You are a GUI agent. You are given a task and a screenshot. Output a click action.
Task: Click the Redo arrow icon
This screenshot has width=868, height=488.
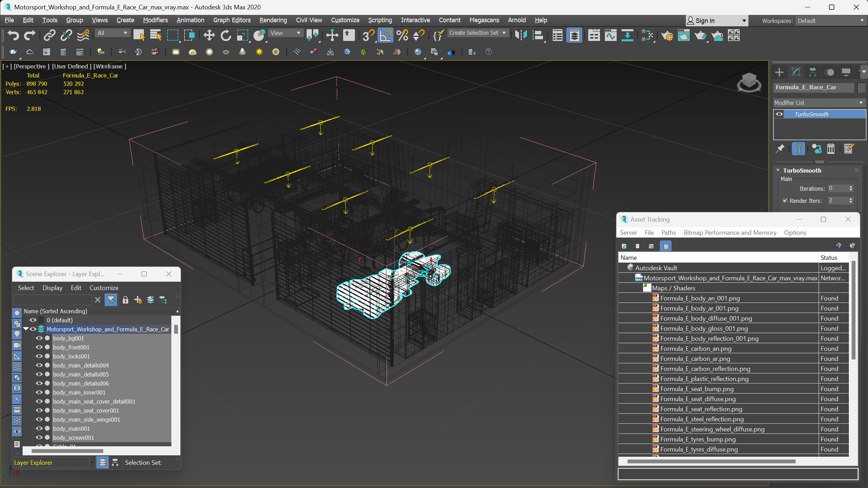tap(30, 35)
